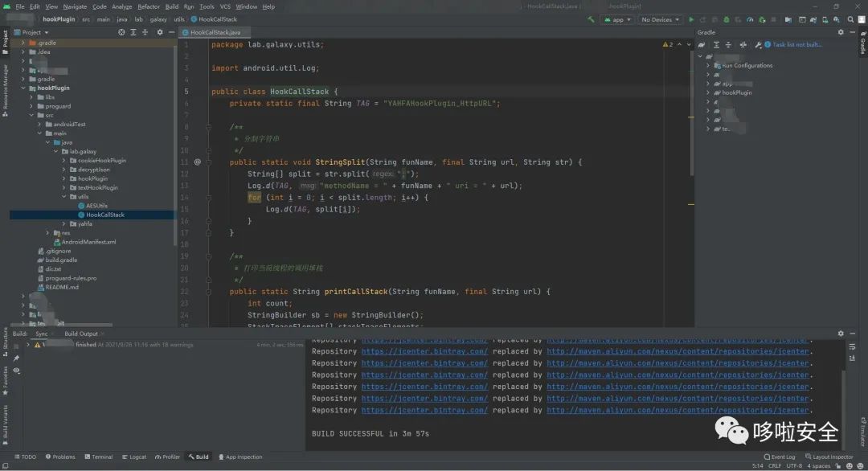Select the HookCallStack.java editor tab
This screenshot has width=868, height=471.
click(x=215, y=32)
